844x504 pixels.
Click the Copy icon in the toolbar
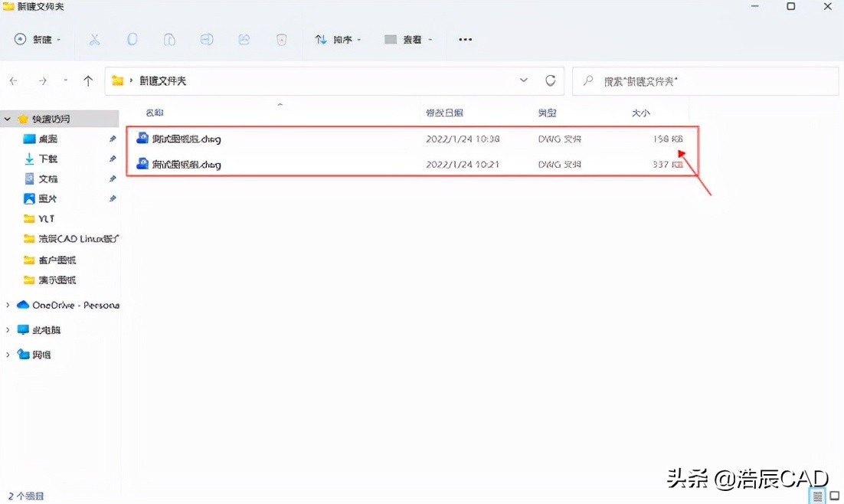tap(132, 39)
